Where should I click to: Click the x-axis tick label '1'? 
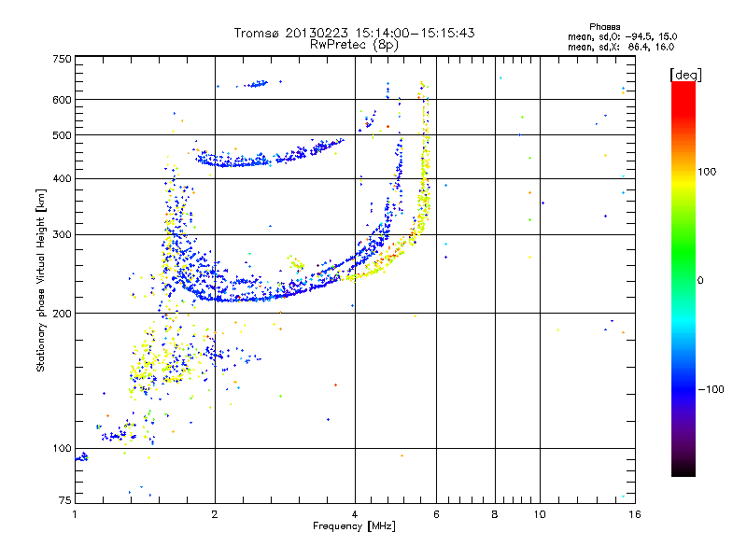click(75, 514)
